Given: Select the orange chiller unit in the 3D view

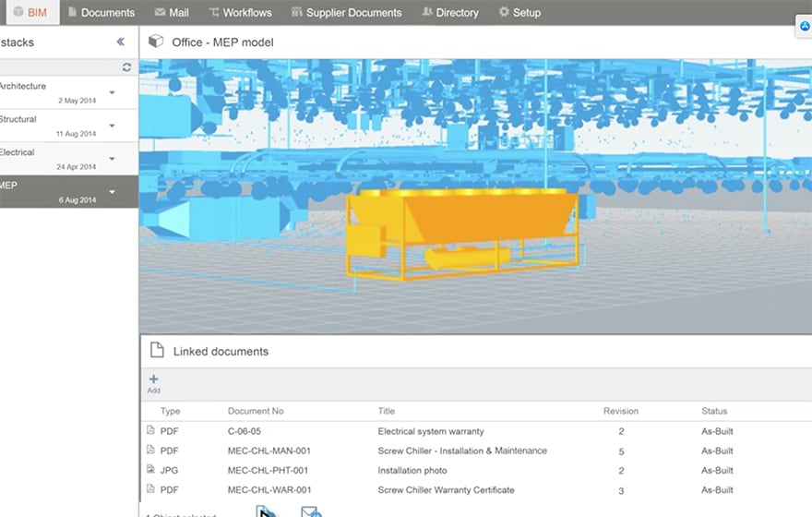Looking at the screenshot, I should click(462, 234).
